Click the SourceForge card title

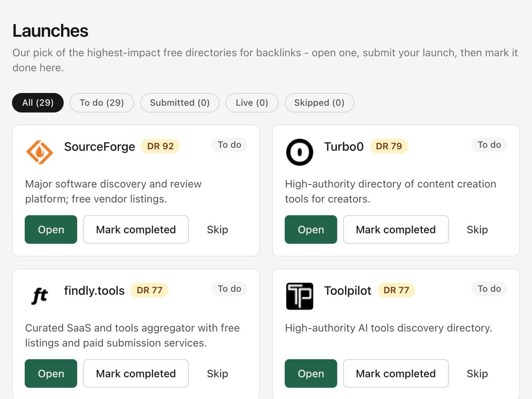[x=100, y=146]
